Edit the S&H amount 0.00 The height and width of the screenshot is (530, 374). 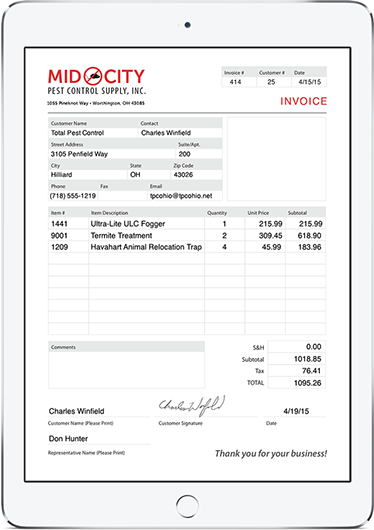click(x=297, y=347)
